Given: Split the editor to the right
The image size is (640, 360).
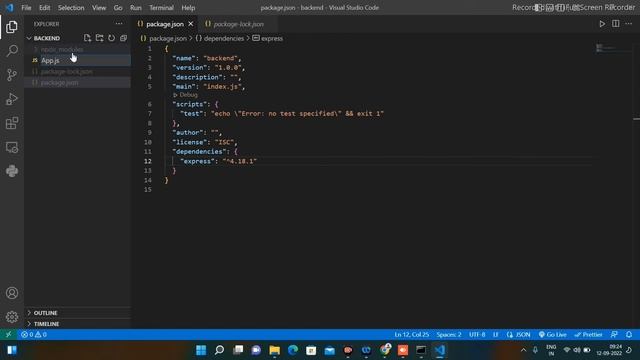Looking at the screenshot, I should [x=616, y=24].
